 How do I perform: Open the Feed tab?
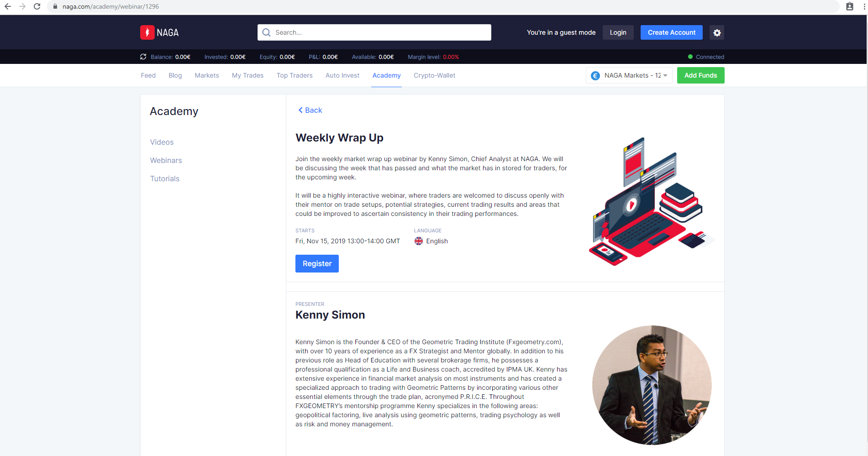click(148, 75)
